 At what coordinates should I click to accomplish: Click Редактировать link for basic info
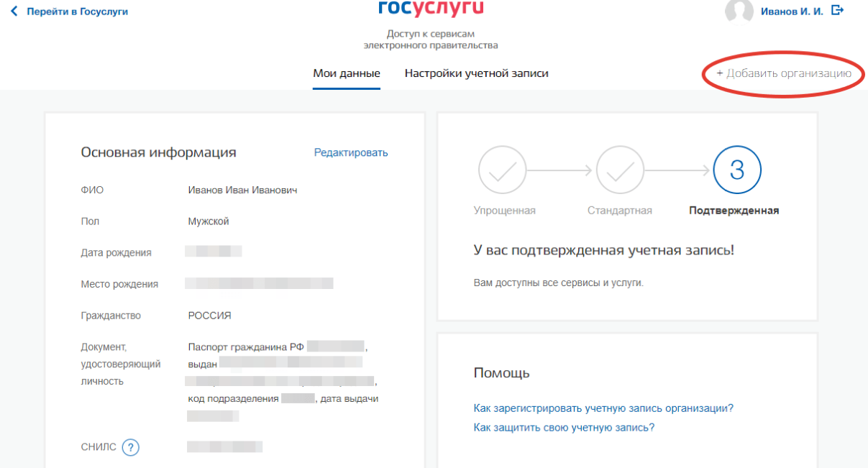coord(351,152)
